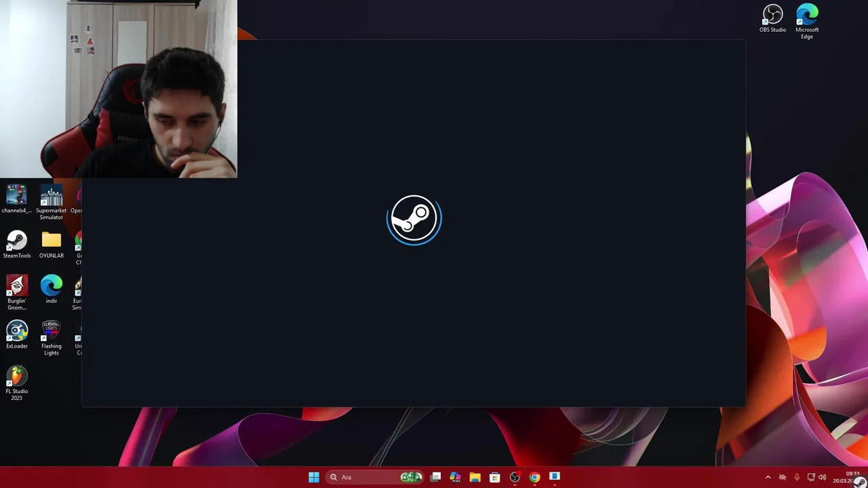Open Microsoft Store from the taskbar
868x488 pixels.
[495, 477]
